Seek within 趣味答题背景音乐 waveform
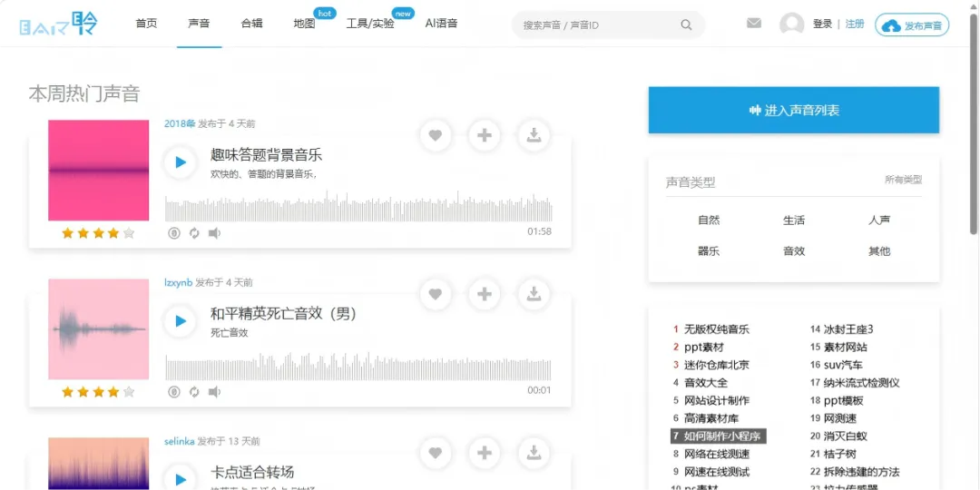The width and height of the screenshot is (980, 490). pos(358,206)
